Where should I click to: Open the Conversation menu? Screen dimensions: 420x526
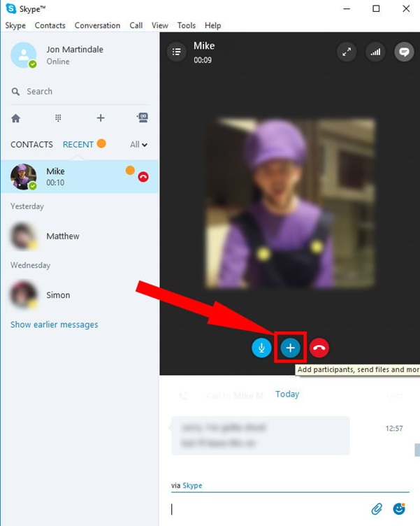tap(97, 25)
